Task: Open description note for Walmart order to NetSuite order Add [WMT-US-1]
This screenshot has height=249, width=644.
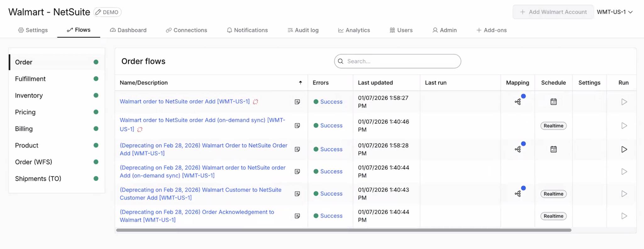Action: pos(297,102)
